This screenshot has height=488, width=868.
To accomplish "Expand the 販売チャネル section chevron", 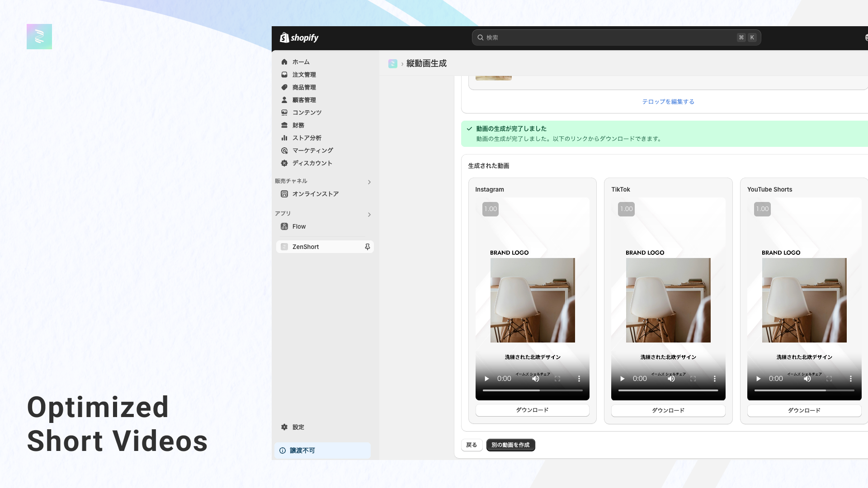I will pos(369,182).
